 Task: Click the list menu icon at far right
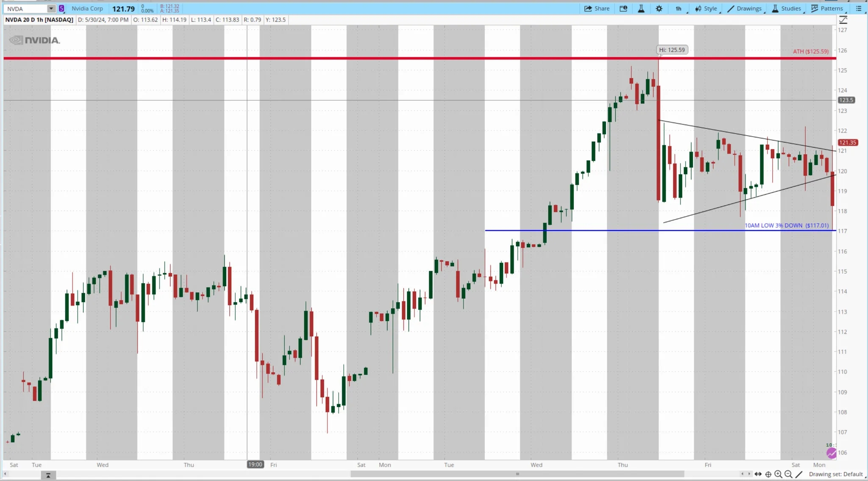(858, 8)
